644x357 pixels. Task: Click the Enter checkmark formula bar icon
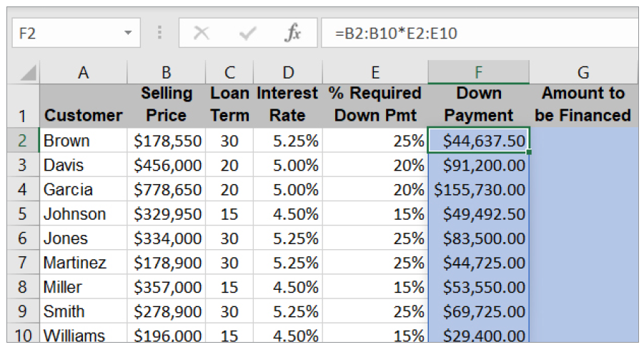coord(248,34)
